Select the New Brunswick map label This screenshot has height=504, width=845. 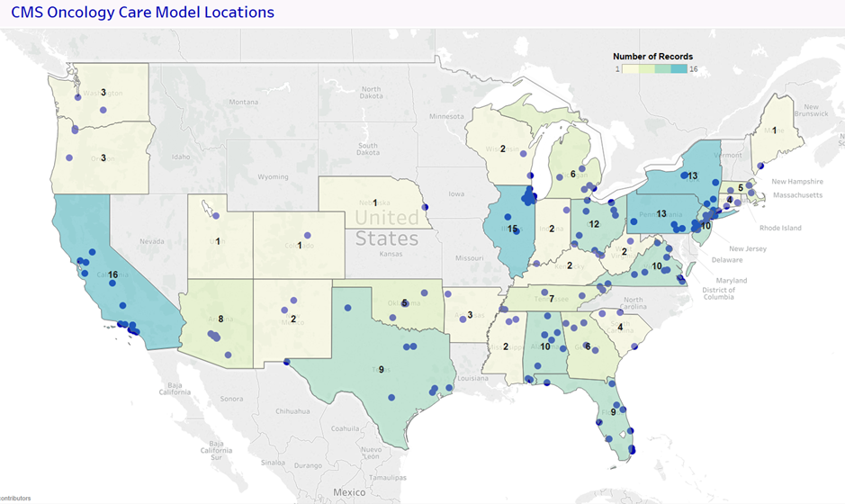811,111
